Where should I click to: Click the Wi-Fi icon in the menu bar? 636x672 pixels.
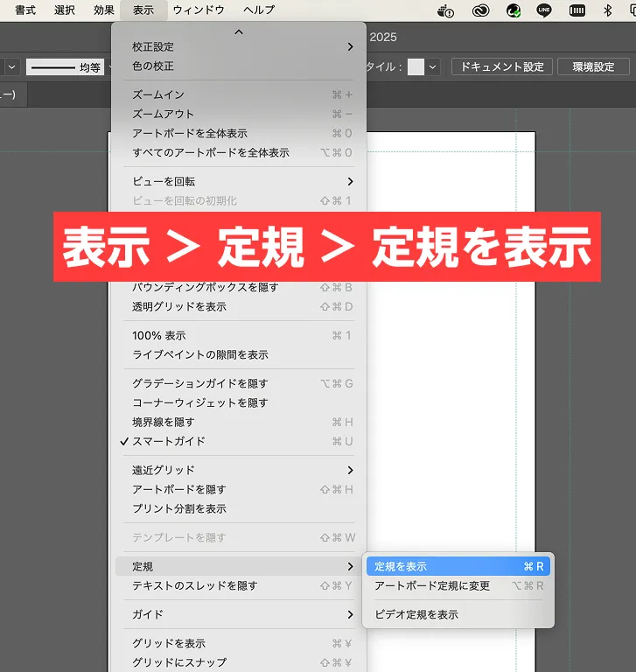point(633,10)
